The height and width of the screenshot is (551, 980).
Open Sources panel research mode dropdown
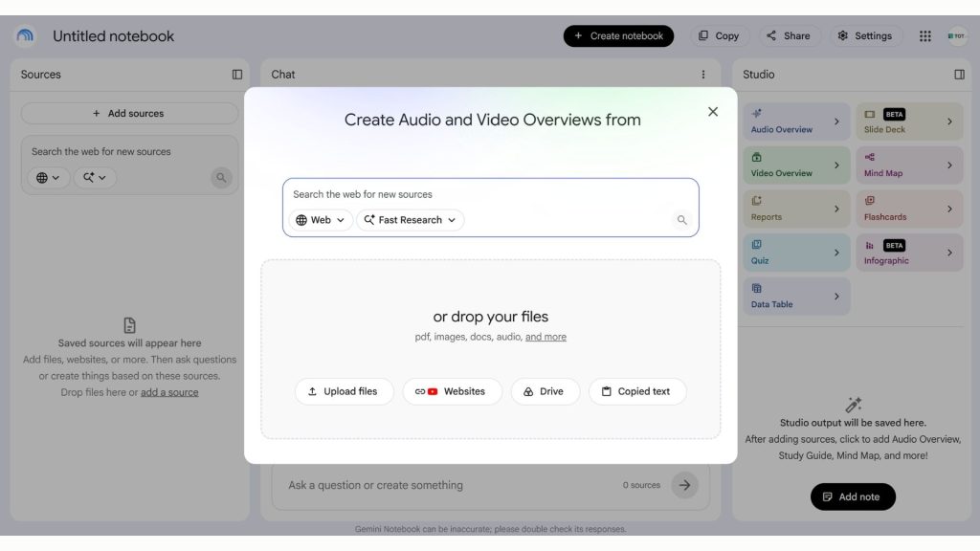(95, 177)
